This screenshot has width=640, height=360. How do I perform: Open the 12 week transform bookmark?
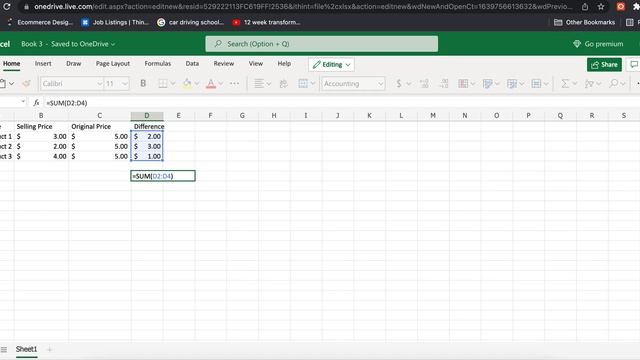(266, 22)
